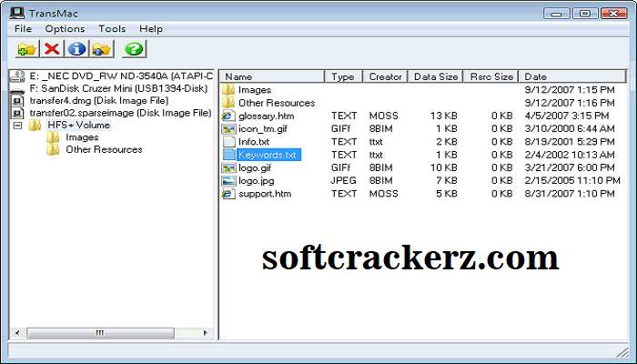
Task: Sort by the Creator column header
Action: click(385, 76)
